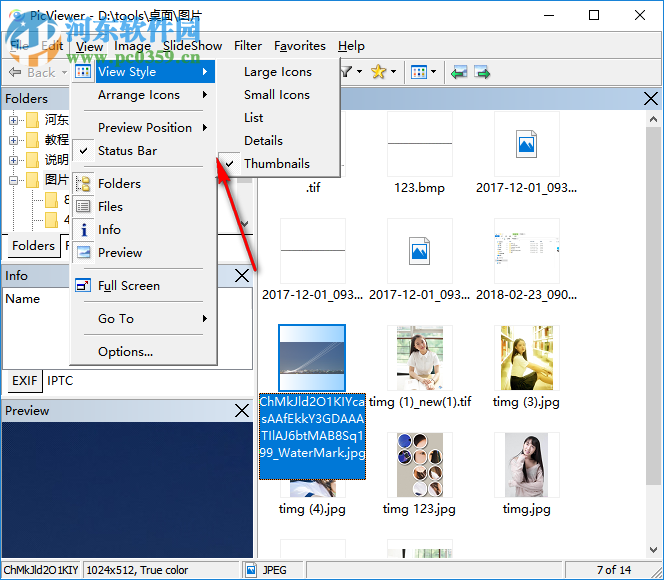The image size is (664, 580).
Task: Click the 河东 folder icon in tree
Action: click(32, 120)
